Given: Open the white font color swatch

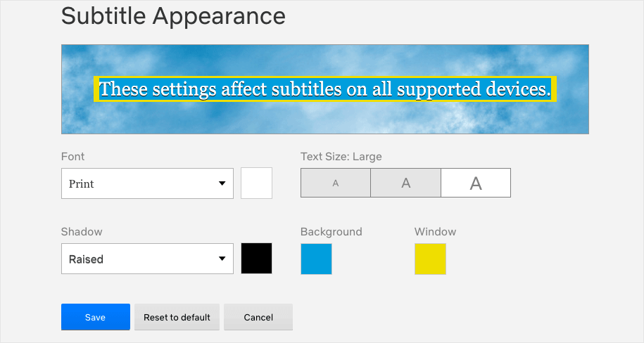Looking at the screenshot, I should (x=256, y=183).
